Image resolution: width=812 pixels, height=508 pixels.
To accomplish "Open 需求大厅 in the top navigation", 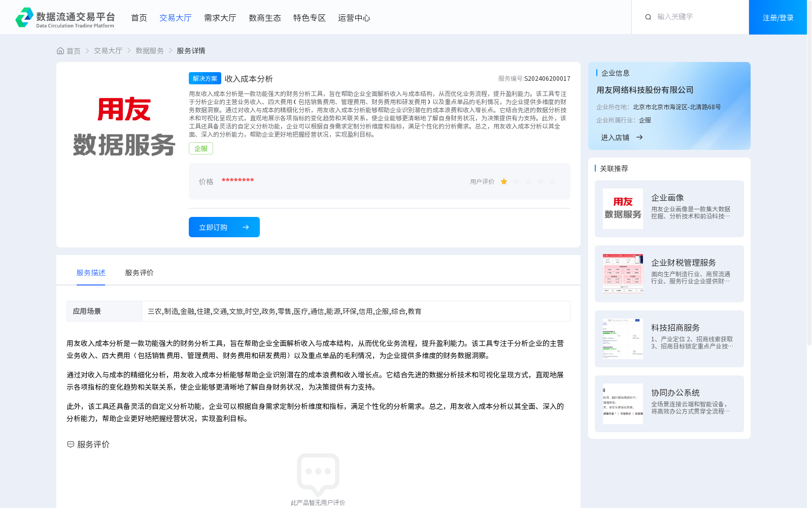I will (220, 18).
